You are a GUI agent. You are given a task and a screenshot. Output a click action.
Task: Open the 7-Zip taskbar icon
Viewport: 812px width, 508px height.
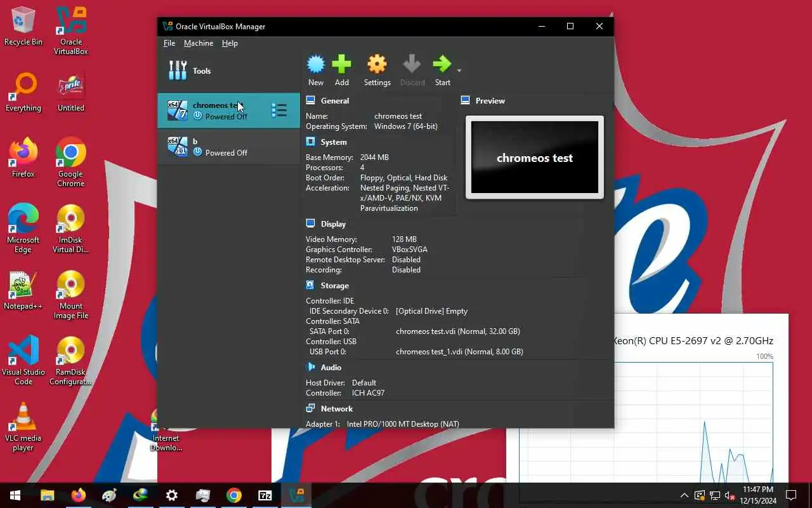265,495
